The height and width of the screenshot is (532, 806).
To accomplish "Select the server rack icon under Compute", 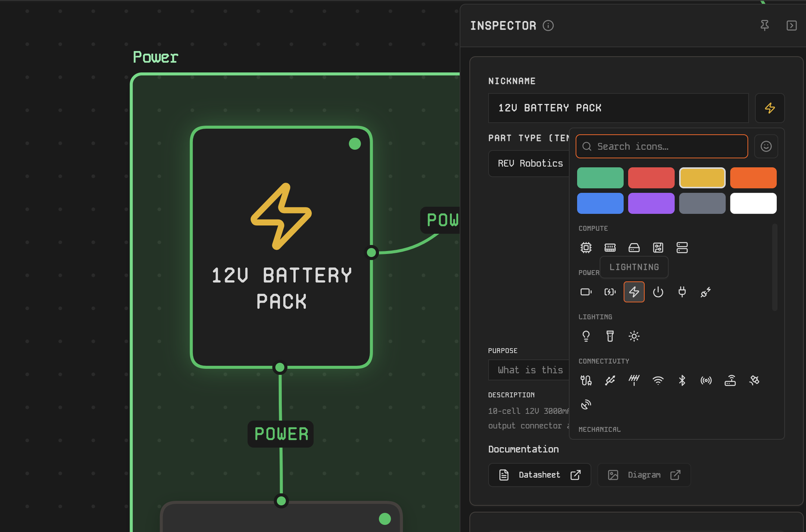I will (682, 247).
